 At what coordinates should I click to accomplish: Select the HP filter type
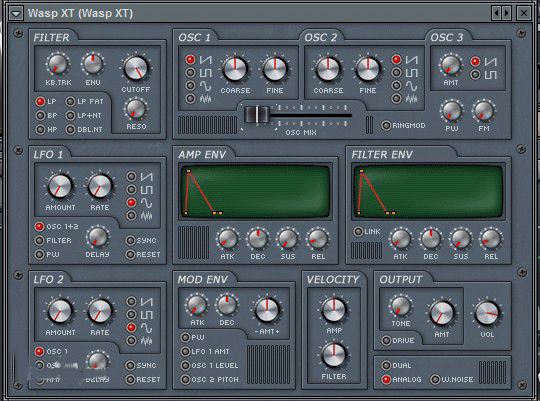tap(40, 130)
